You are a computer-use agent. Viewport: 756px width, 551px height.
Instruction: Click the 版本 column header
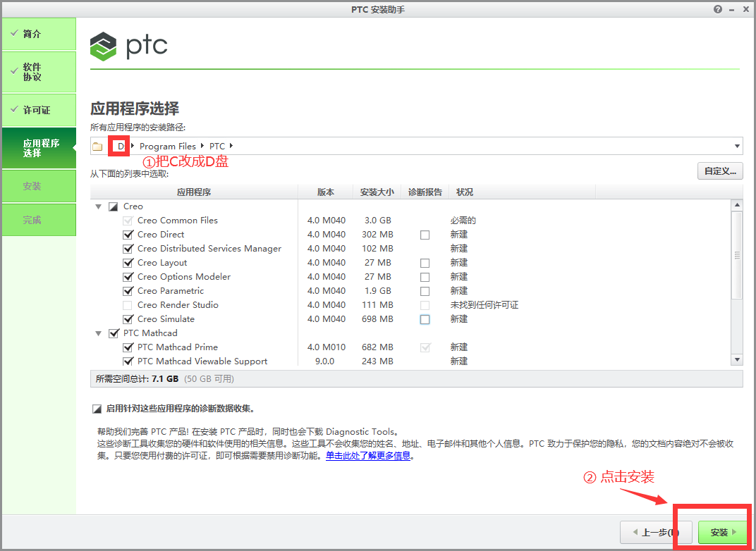click(325, 192)
